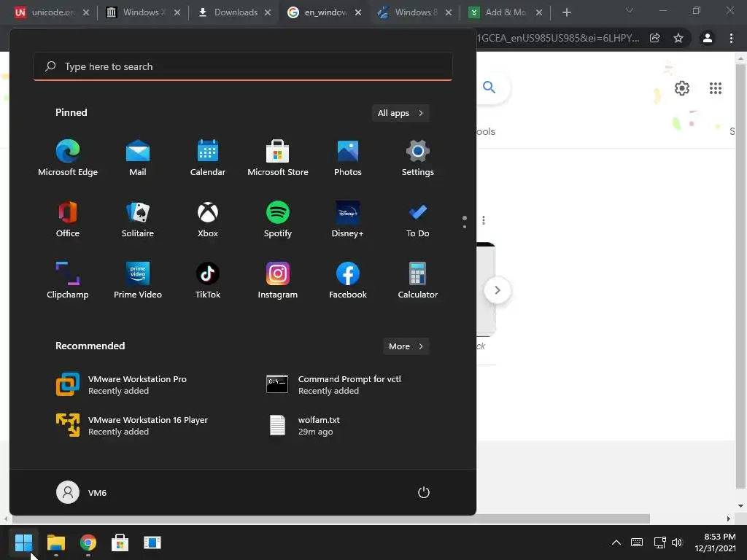
Task: Open the Google apps grid
Action: point(715,88)
